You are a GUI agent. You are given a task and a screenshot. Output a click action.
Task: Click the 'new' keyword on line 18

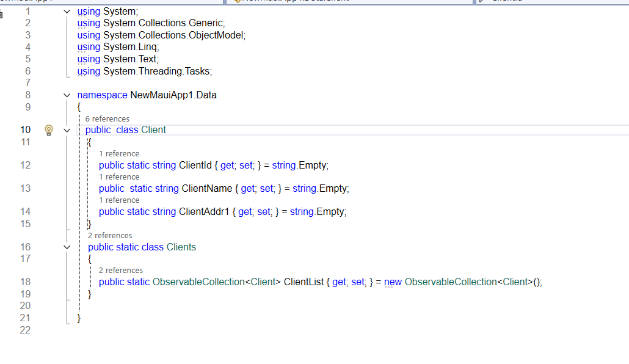pyautogui.click(x=393, y=282)
